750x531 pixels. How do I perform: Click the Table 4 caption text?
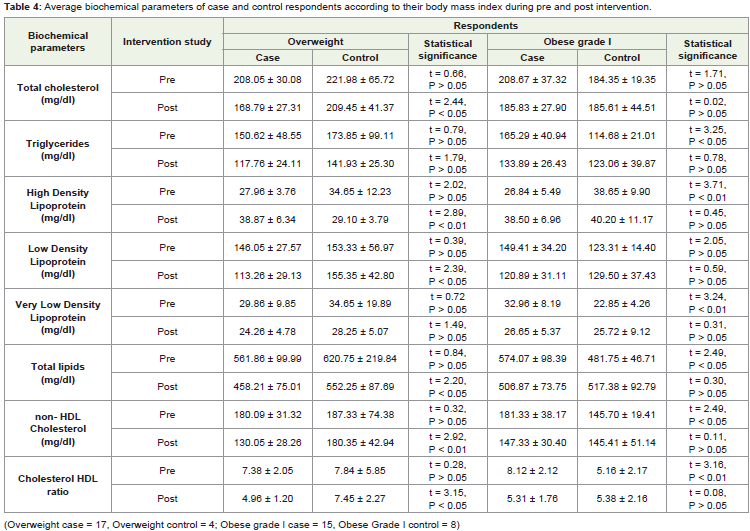pos(328,7)
